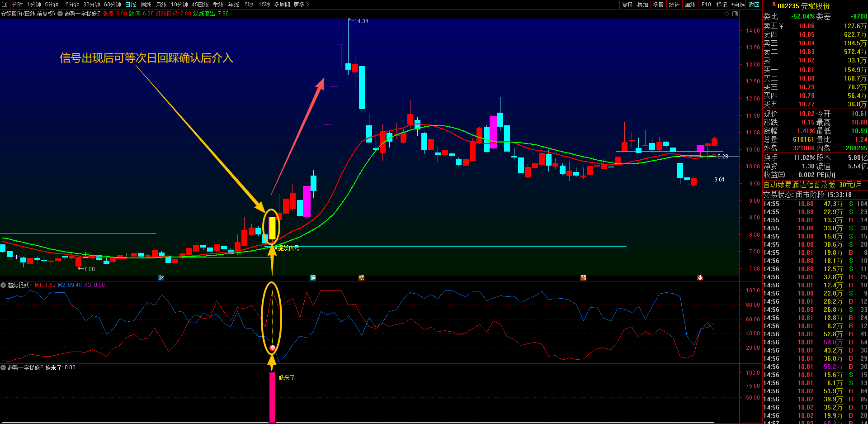Click the 返回 back button
This screenshot has height=424, width=868.
(754, 5)
